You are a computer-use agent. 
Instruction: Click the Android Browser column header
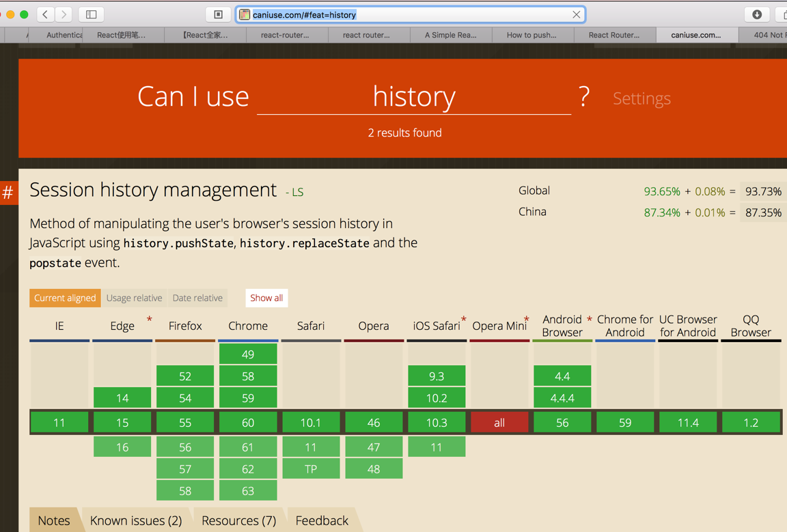tap(562, 326)
